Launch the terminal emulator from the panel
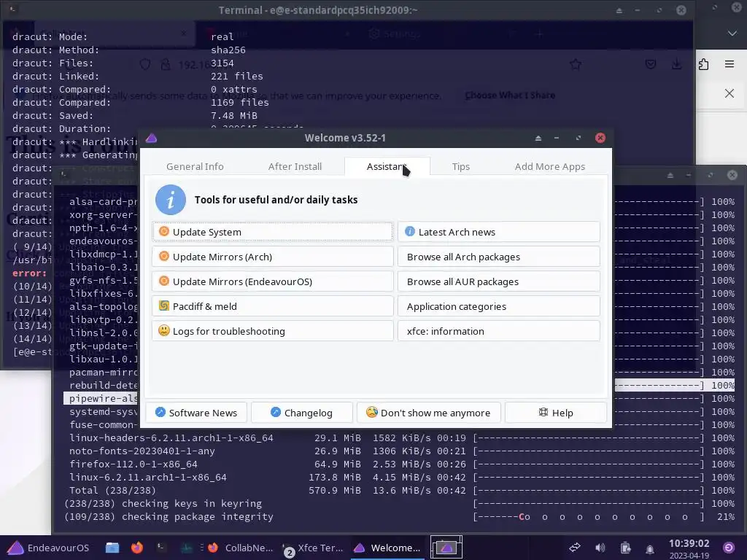 coord(161,548)
